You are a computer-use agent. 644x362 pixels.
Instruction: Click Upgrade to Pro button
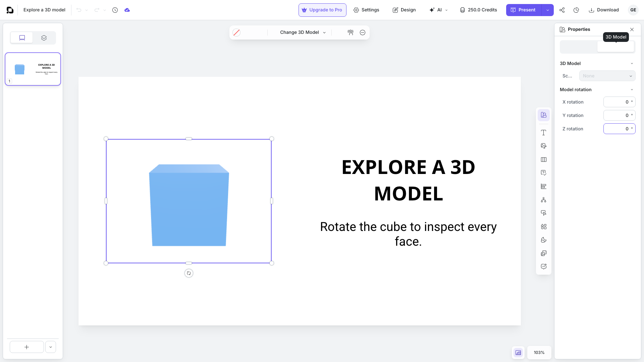(322, 10)
